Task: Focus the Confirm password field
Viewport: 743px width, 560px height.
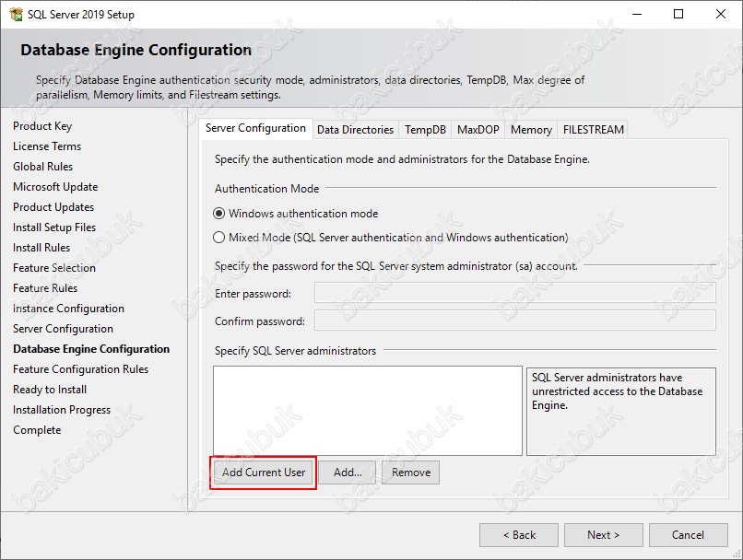Action: click(515, 321)
